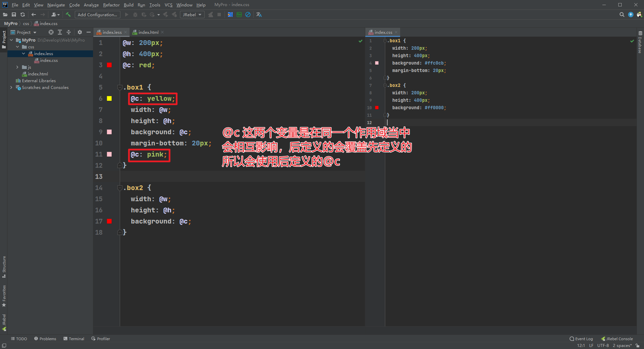The height and width of the screenshot is (349, 644).
Task: Open the Favorites tool window
Action: [4, 296]
